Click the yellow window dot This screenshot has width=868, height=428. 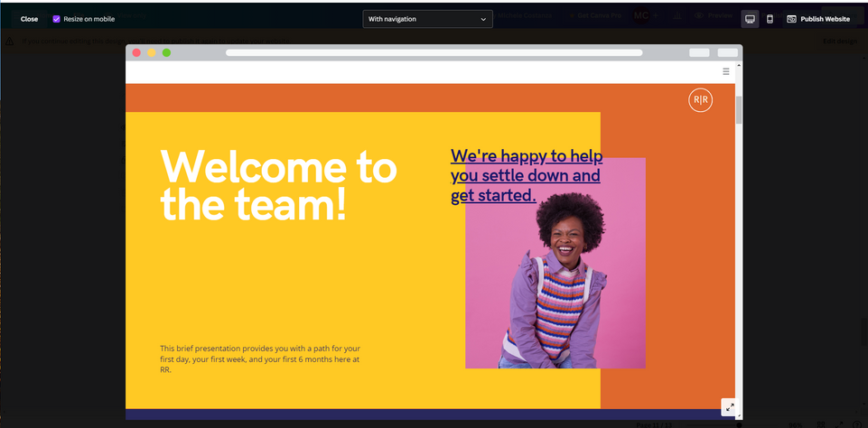click(x=151, y=52)
